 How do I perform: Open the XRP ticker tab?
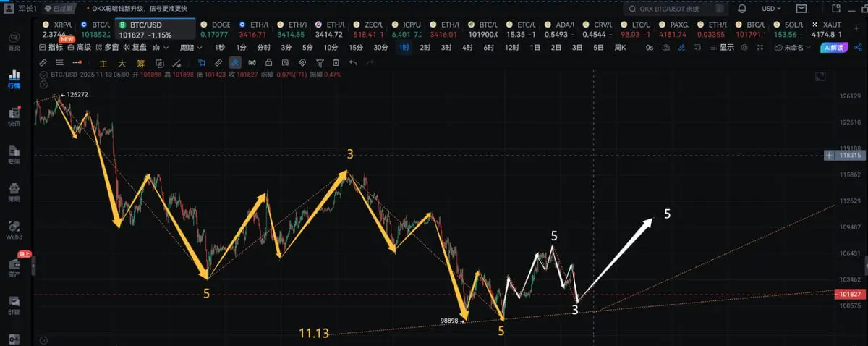coord(57,29)
